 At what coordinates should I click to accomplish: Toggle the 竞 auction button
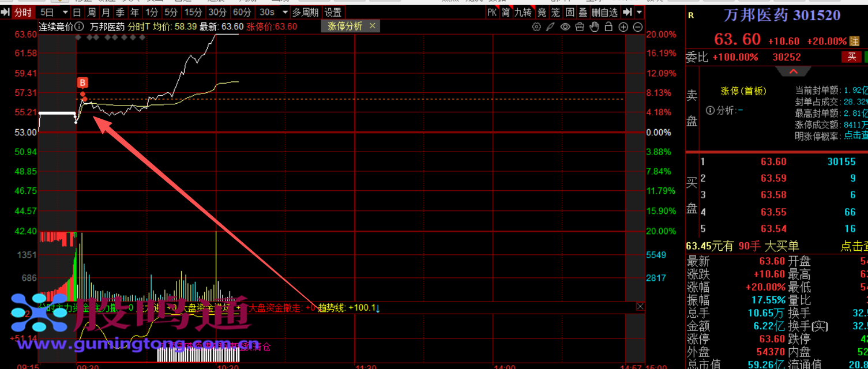542,12
